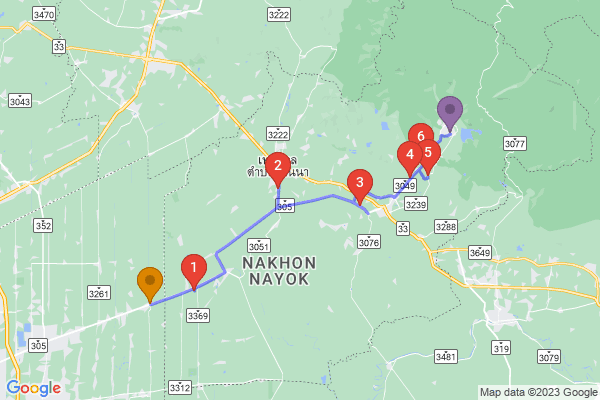Click the route 3077 road shield

(515, 143)
